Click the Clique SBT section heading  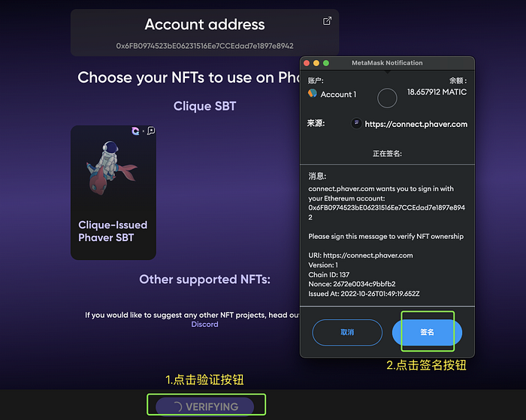204,106
